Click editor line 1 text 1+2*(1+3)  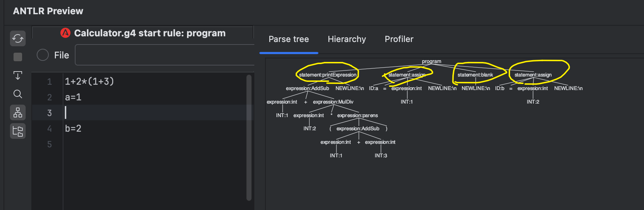(89, 82)
